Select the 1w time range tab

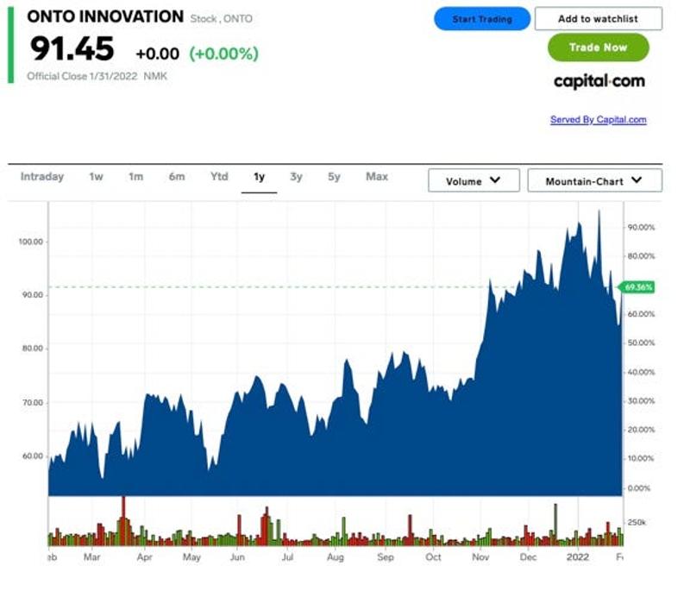tap(96, 177)
